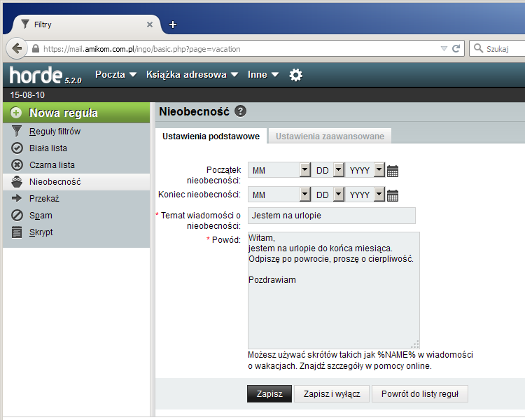
Task: Switch to Ustawienia zaawansowane tab
Action: coord(330,136)
